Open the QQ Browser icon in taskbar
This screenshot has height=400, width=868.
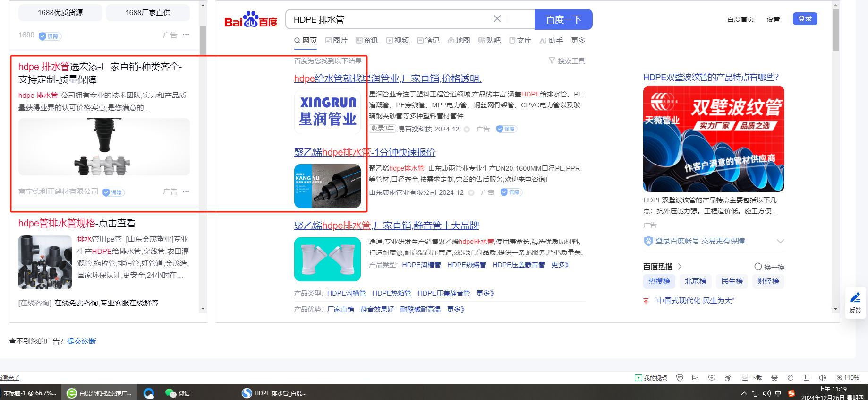point(149,393)
